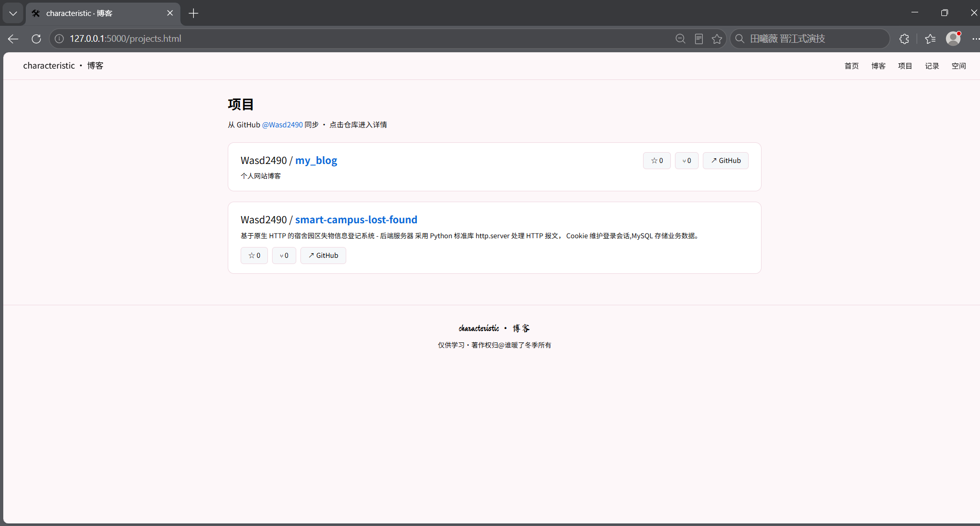
Task: Expand the tab search dropdown chevron
Action: pyautogui.click(x=13, y=13)
